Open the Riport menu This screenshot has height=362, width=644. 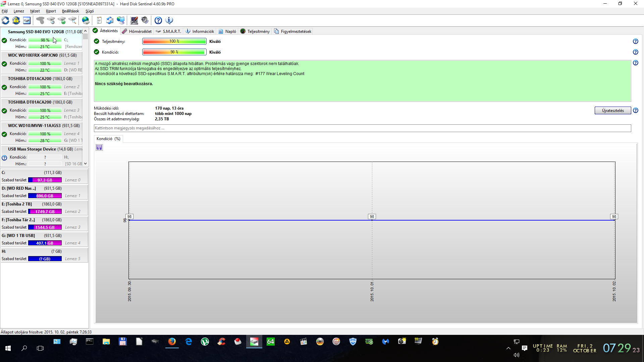[x=51, y=11]
